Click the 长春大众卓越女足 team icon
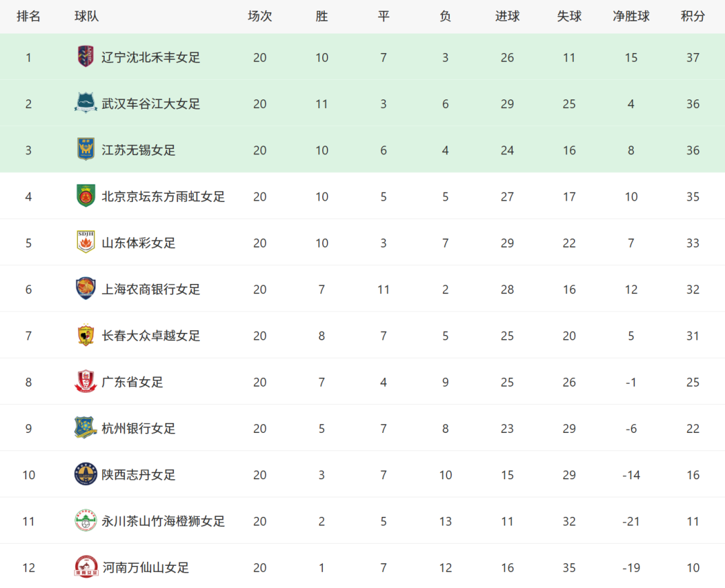Viewport: 725px width, 588px height. pyautogui.click(x=85, y=335)
